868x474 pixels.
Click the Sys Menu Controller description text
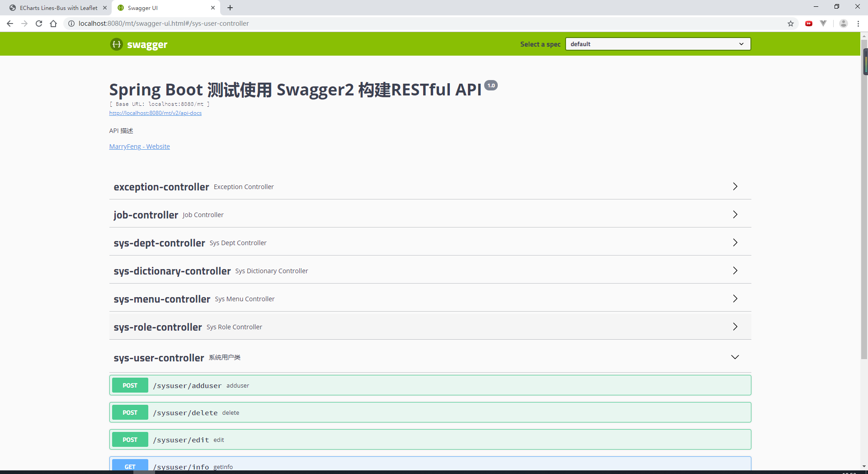pos(245,299)
